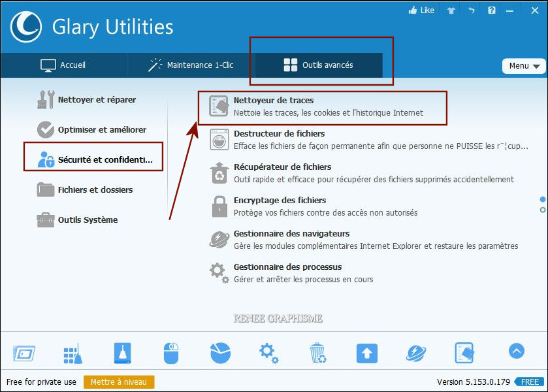Image resolution: width=548 pixels, height=392 pixels.
Task: Open the registry cleaner grid-and-broom icon
Action: (73, 353)
